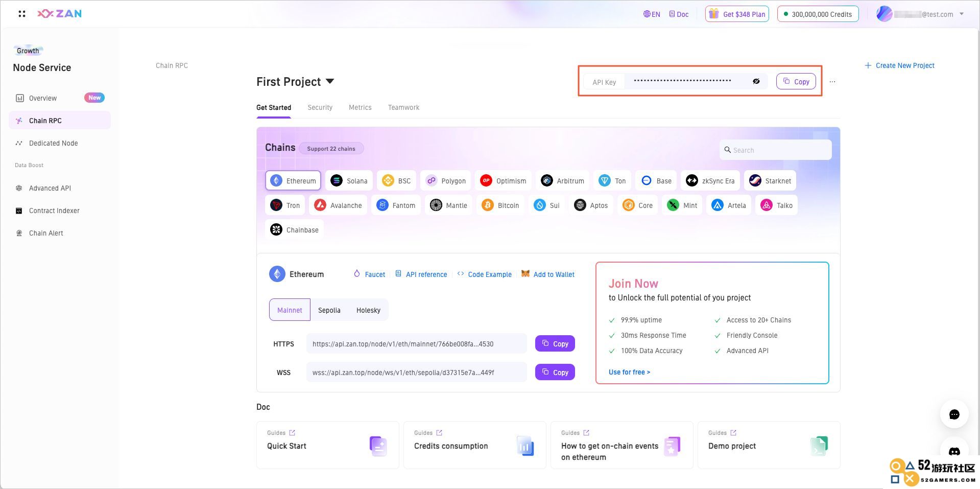Copy the API Key

(x=796, y=81)
